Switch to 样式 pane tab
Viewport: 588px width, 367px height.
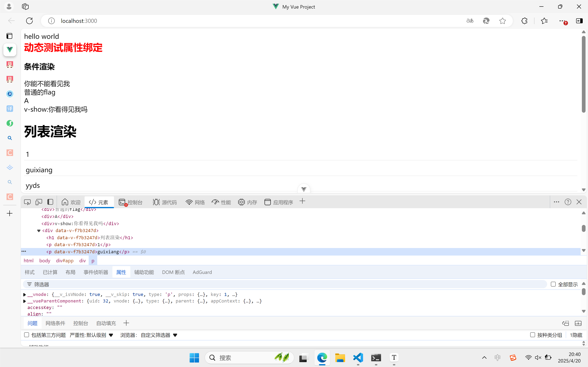pos(30,272)
